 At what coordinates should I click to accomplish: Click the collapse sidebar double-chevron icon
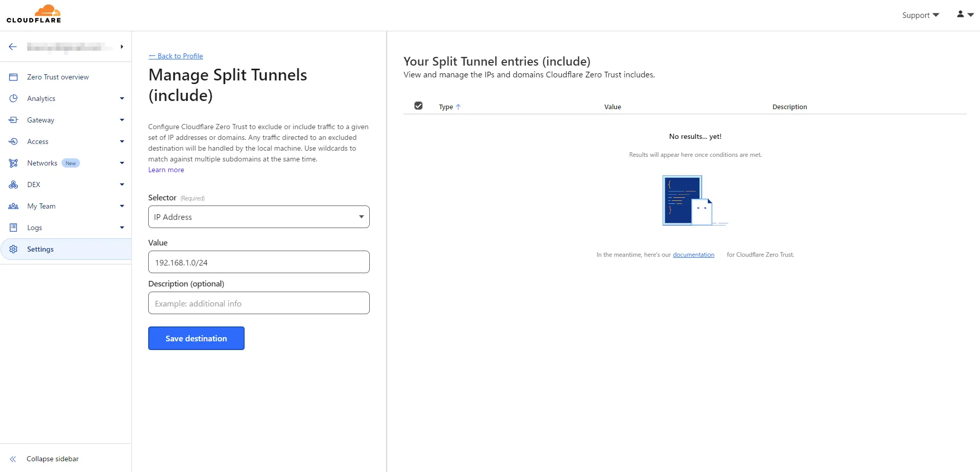[x=13, y=459]
